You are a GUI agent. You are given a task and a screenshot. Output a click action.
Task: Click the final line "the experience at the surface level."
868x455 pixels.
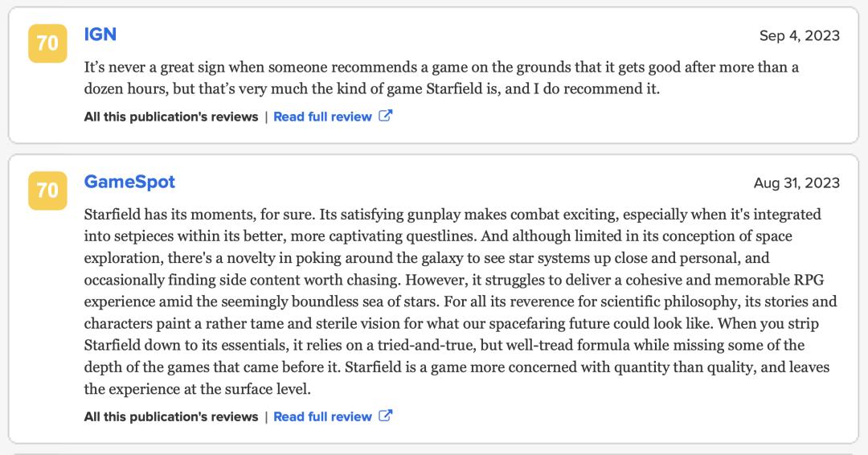point(198,389)
